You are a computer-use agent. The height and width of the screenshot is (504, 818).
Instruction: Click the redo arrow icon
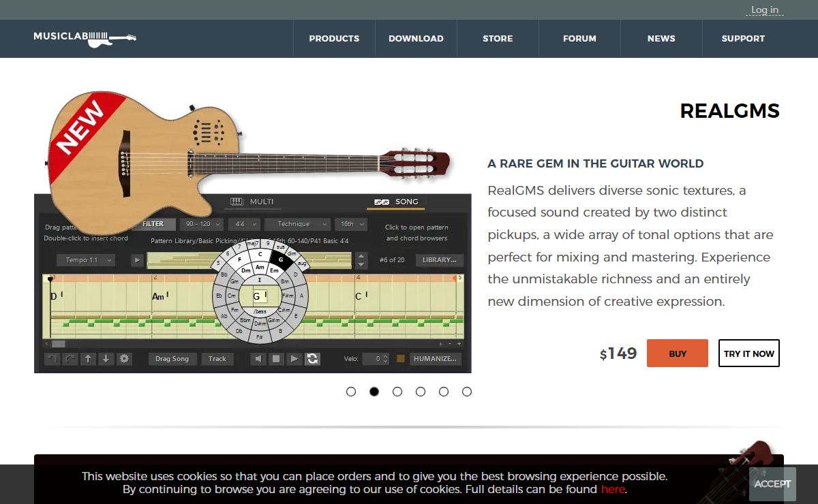70,359
